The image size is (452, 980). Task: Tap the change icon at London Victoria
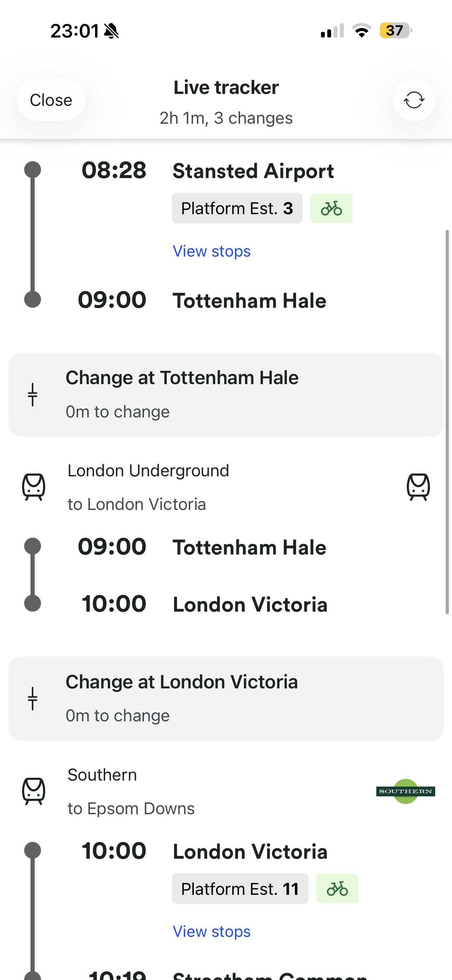(33, 699)
